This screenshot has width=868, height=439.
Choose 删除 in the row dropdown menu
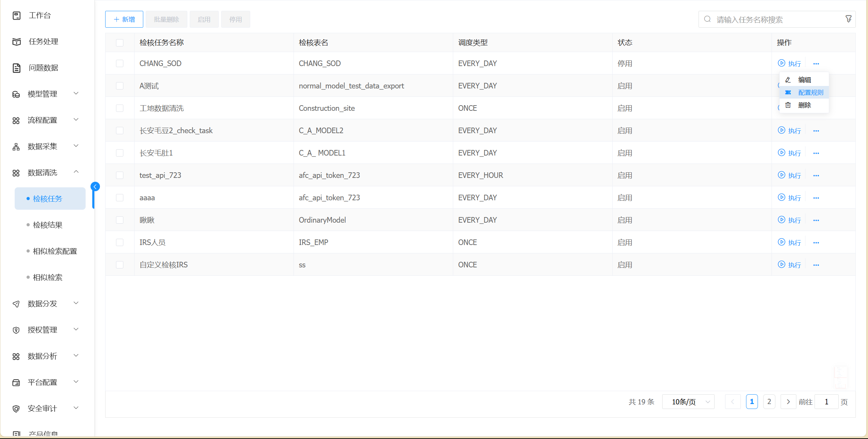804,105
